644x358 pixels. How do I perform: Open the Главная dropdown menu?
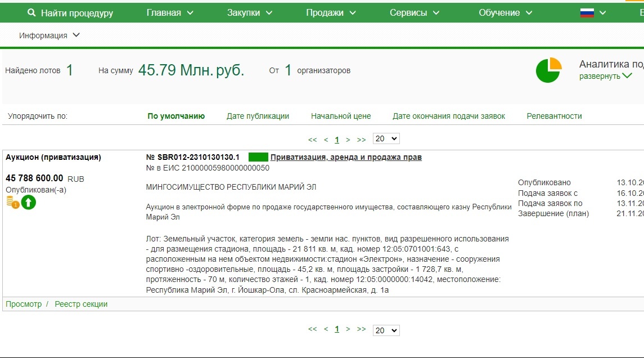169,13
